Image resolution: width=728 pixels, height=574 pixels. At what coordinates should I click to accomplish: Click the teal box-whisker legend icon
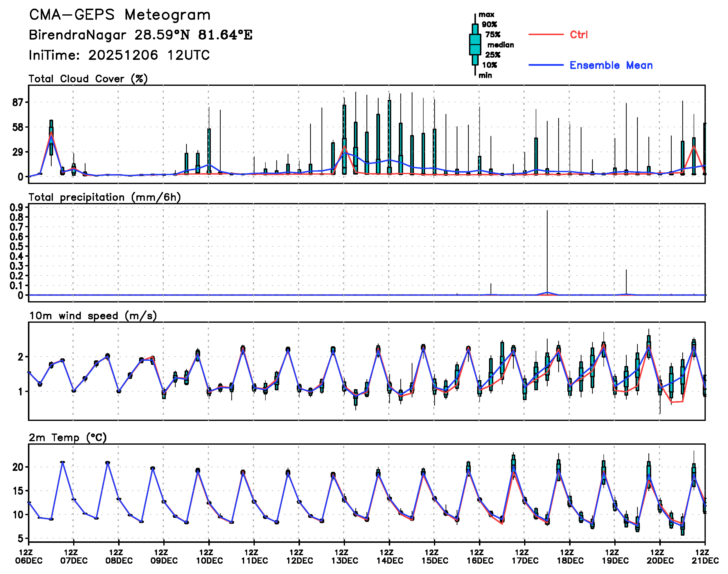(475, 44)
